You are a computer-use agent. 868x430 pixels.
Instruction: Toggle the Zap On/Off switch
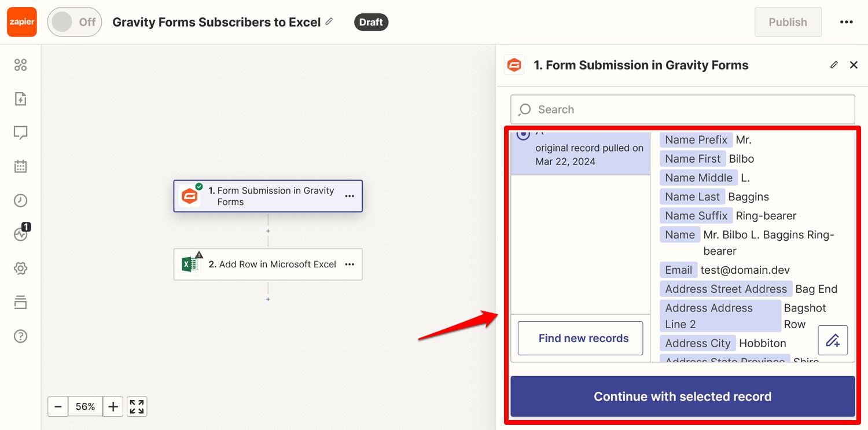(75, 22)
